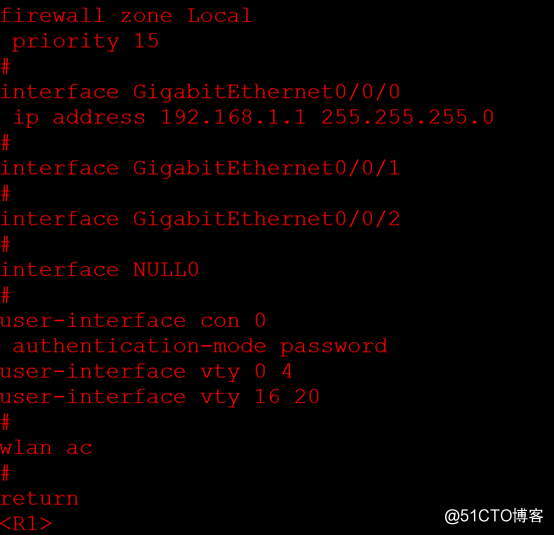The image size is (554, 535).
Task: Click the IP address 192.168.1.1
Action: (x=234, y=117)
